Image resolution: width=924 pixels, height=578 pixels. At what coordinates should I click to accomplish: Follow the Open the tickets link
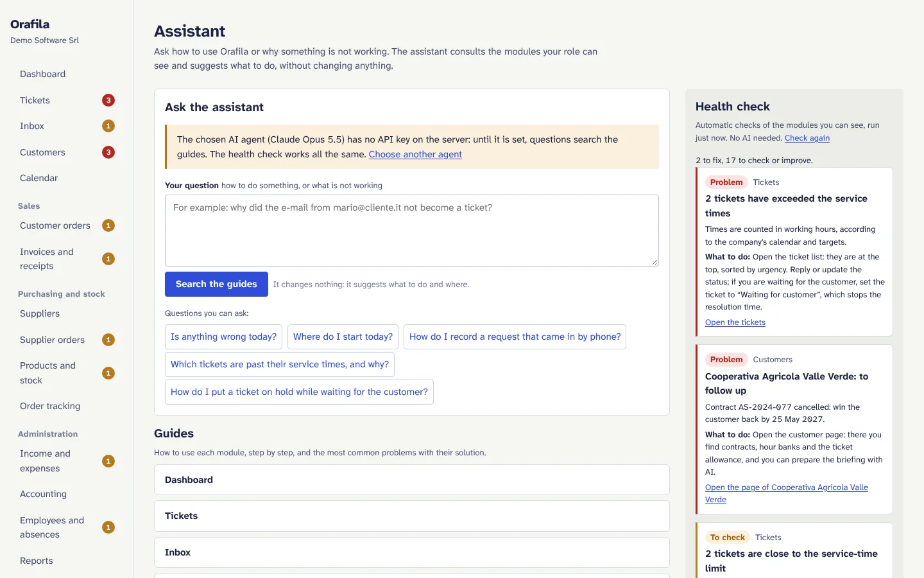735,322
